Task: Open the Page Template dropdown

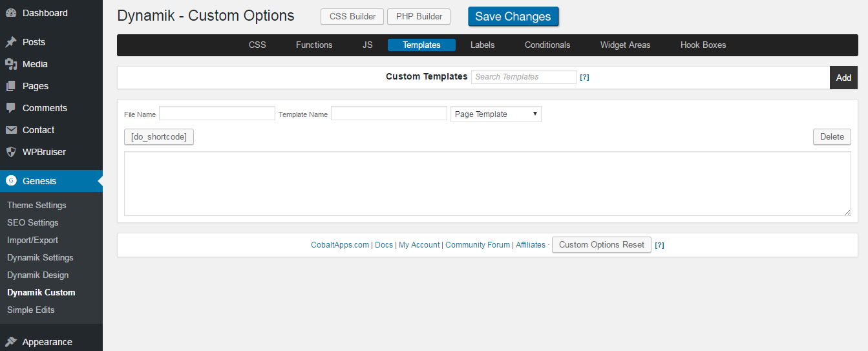Action: tap(496, 114)
